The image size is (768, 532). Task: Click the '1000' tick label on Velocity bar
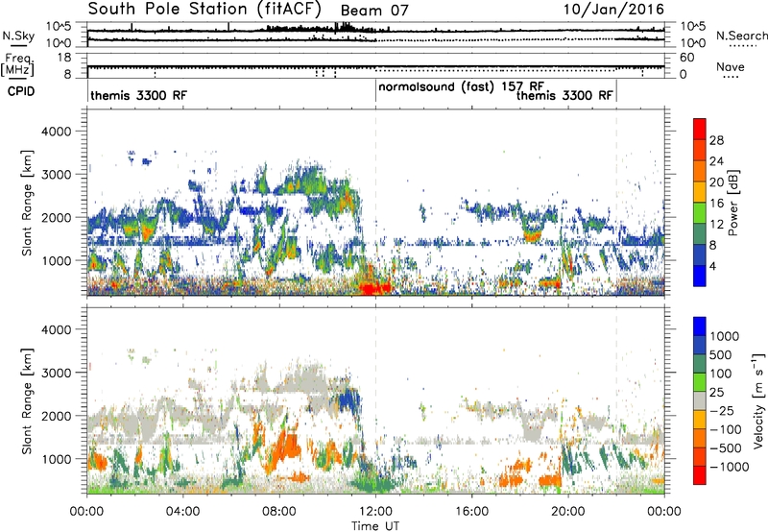coord(725,336)
